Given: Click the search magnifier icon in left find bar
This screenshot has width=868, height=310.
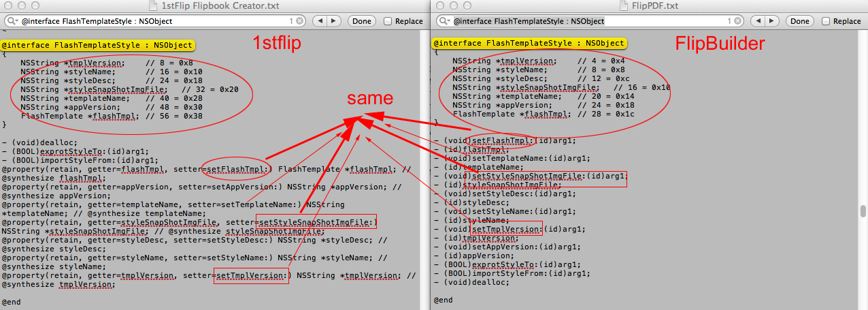Looking at the screenshot, I should [x=10, y=21].
